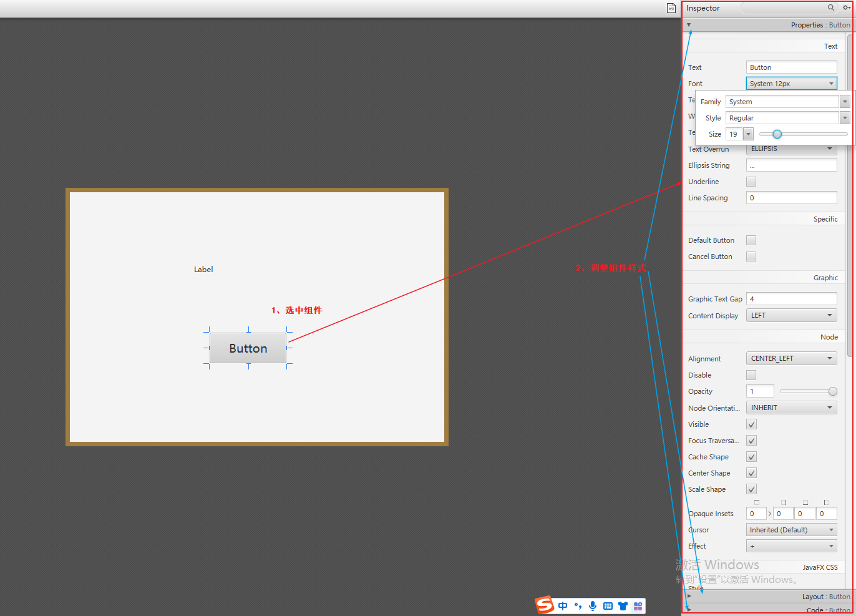Expand the Code : Button panel
Viewport: 856px width, 616px height.
[x=689, y=610]
